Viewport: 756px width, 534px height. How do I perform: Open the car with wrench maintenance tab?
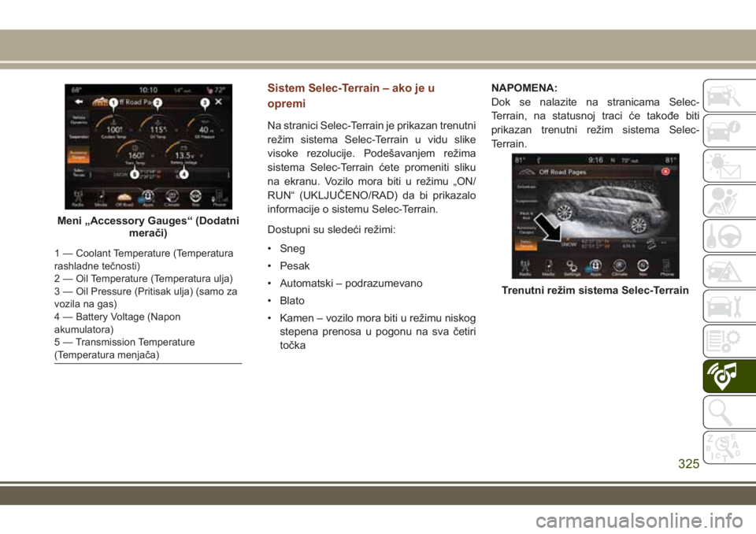[x=729, y=306]
